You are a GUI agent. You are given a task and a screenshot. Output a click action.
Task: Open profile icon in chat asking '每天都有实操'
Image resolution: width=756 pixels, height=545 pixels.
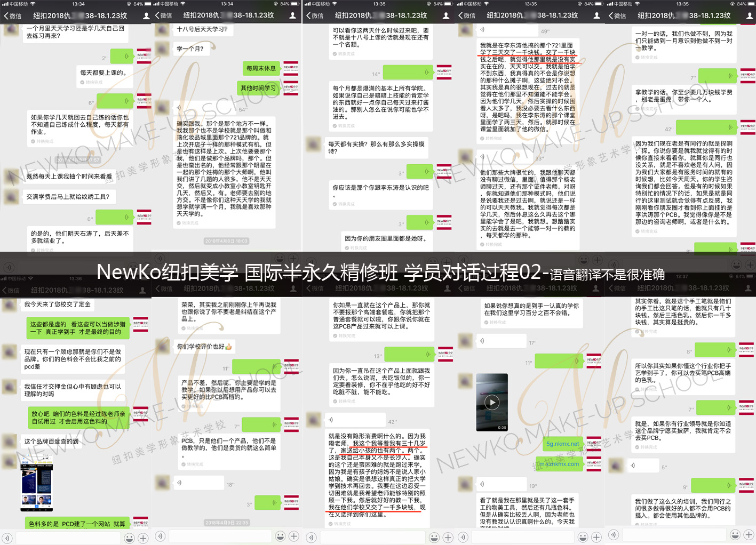click(446, 16)
